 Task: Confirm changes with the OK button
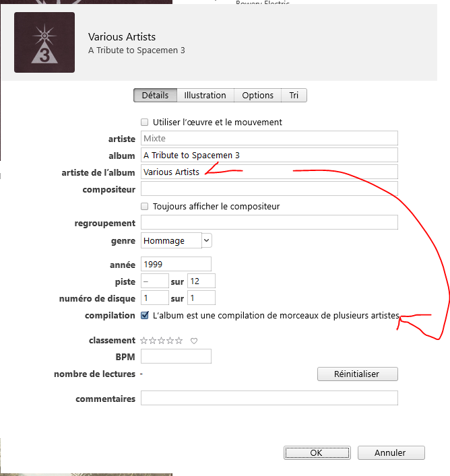tap(317, 452)
